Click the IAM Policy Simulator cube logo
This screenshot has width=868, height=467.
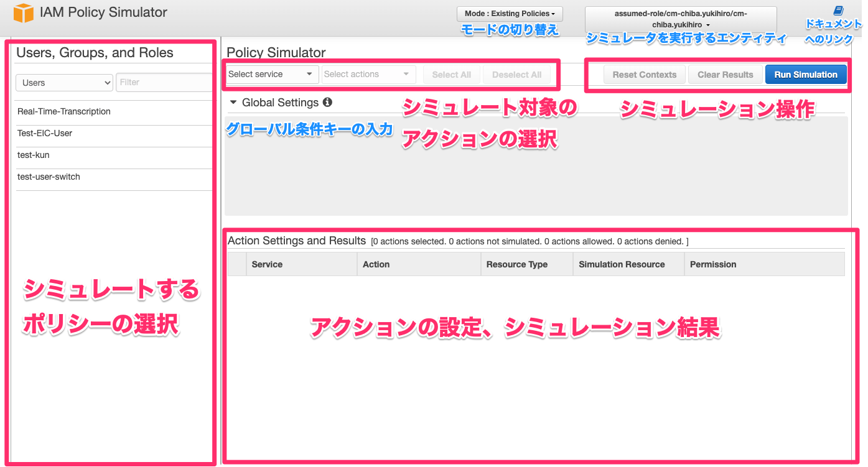click(25, 12)
